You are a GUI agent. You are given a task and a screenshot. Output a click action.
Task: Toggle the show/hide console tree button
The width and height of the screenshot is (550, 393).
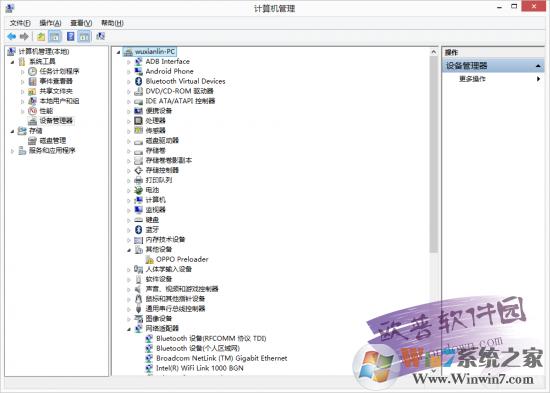pos(55,36)
